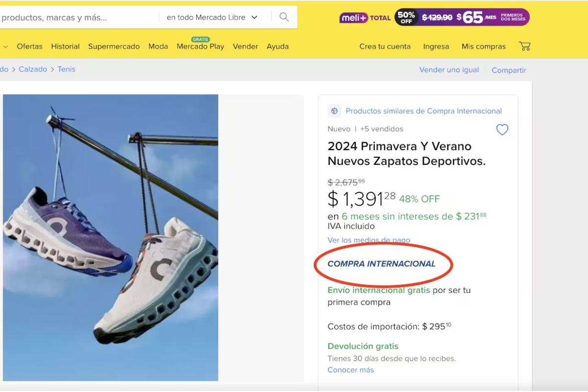The image size is (588, 392).
Task: Open the shopping cart icon
Action: 525,46
